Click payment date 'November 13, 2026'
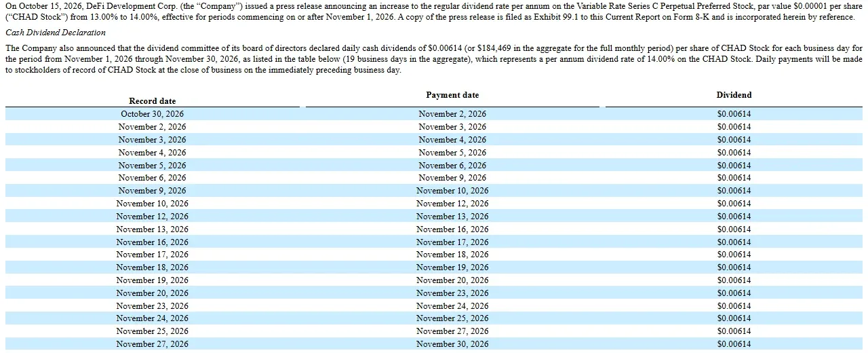 [452, 217]
